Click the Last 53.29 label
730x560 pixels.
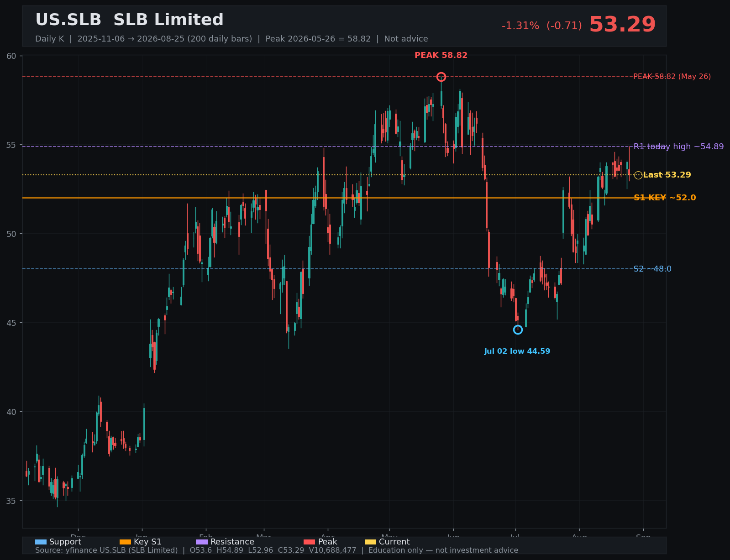pos(667,175)
